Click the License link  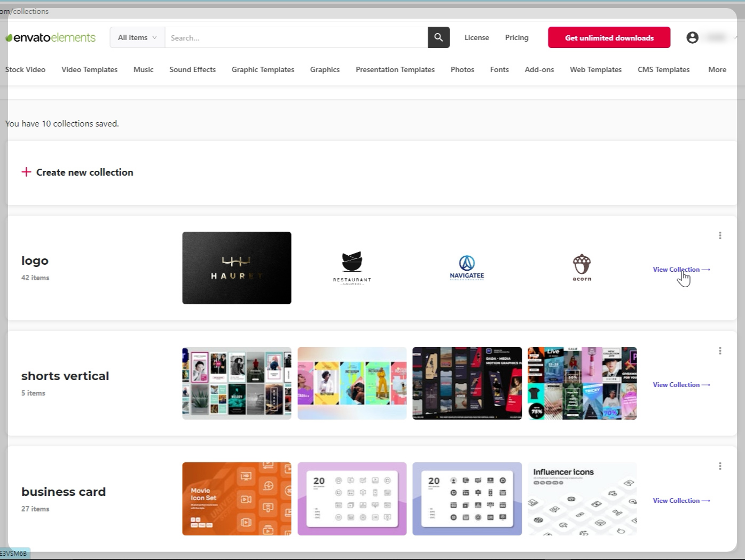pyautogui.click(x=476, y=37)
